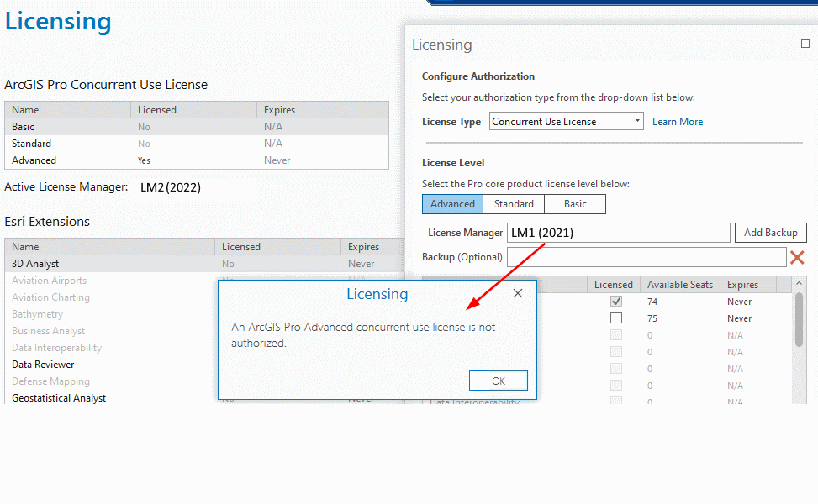Open the License Level selection area
Viewport: 818px width, 504px height.
click(x=452, y=203)
